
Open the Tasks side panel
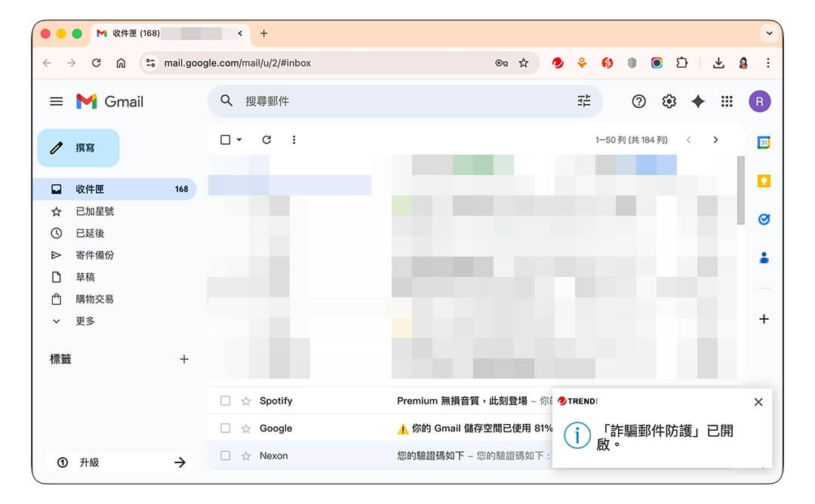[x=764, y=219]
